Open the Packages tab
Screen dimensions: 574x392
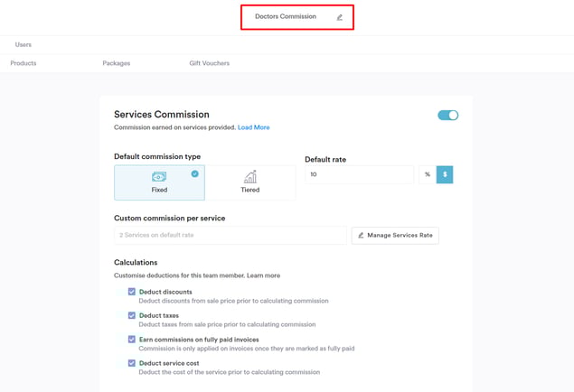(117, 63)
